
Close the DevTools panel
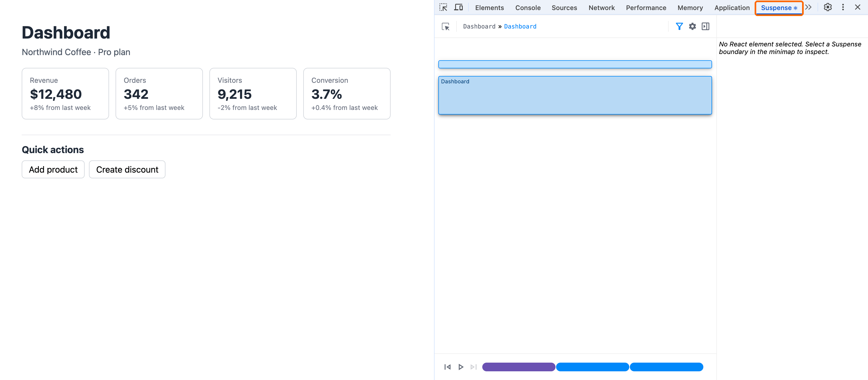[x=857, y=7]
